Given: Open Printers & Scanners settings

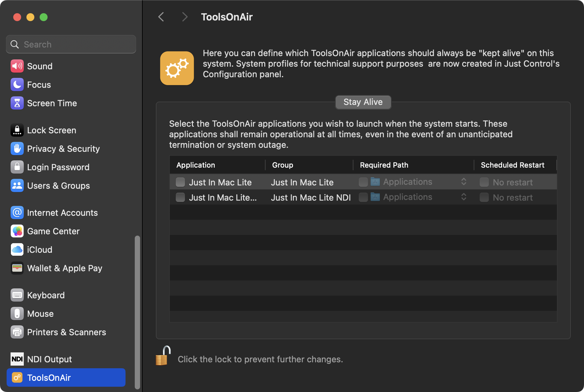Looking at the screenshot, I should coord(66,332).
